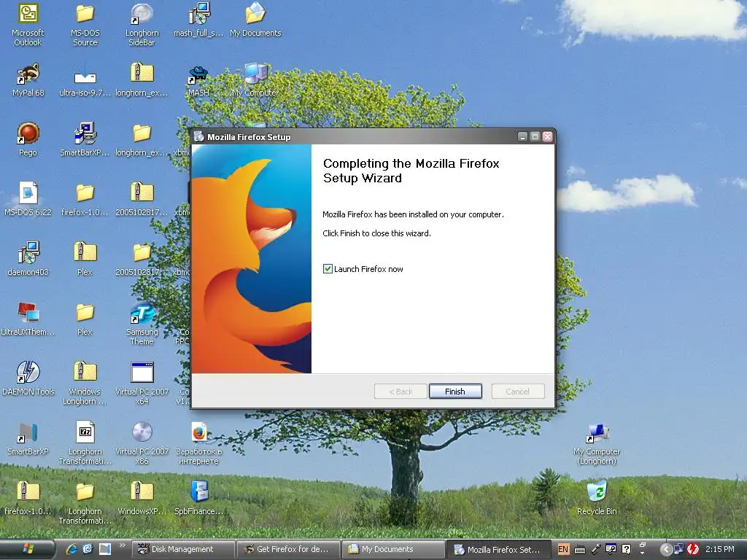The width and height of the screenshot is (747, 560).
Task: Select firefox-1.0 folder icon beside MS-DOS 6.22
Action: click(85, 192)
